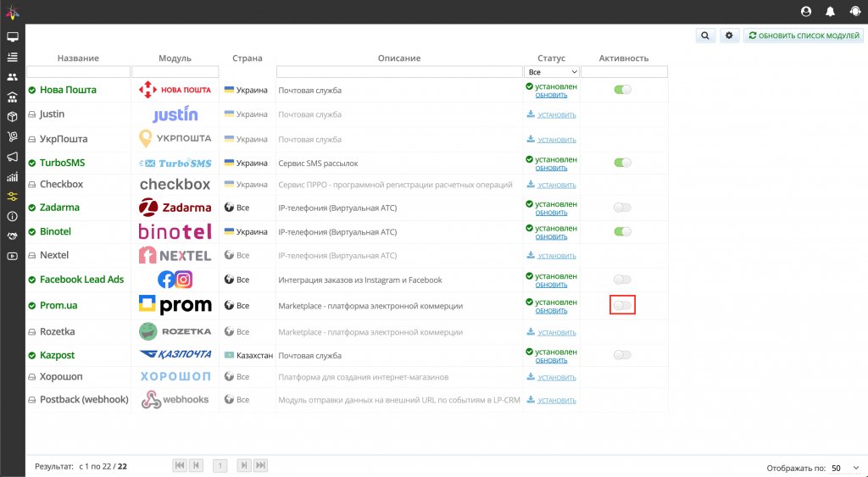
Task: Open the Binotel module name
Action: click(x=55, y=231)
